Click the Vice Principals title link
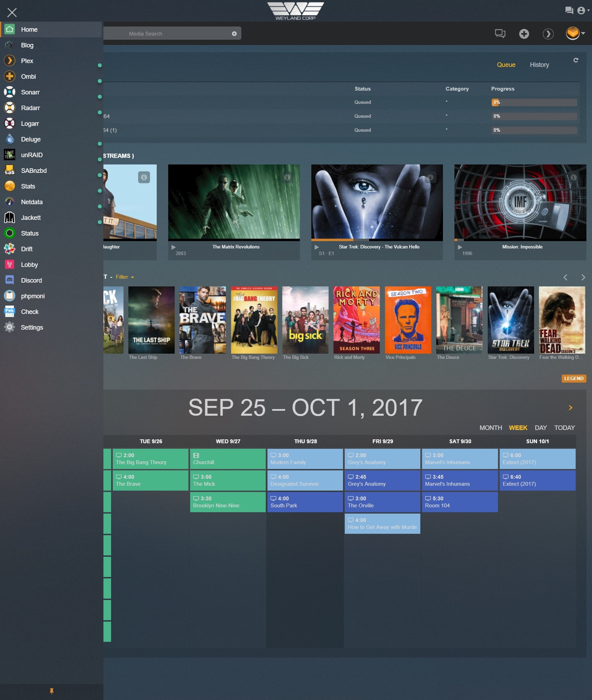Viewport: 592px width, 700px height. [x=400, y=357]
